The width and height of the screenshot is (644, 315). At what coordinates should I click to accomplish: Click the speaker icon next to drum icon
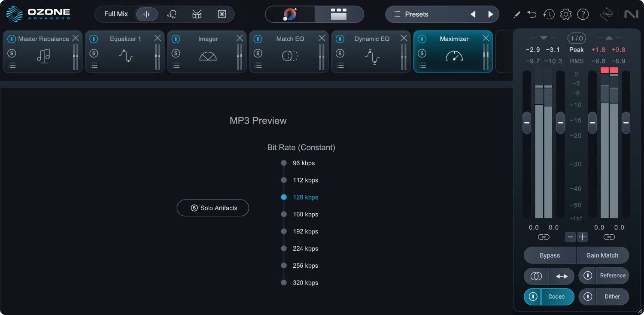(222, 14)
